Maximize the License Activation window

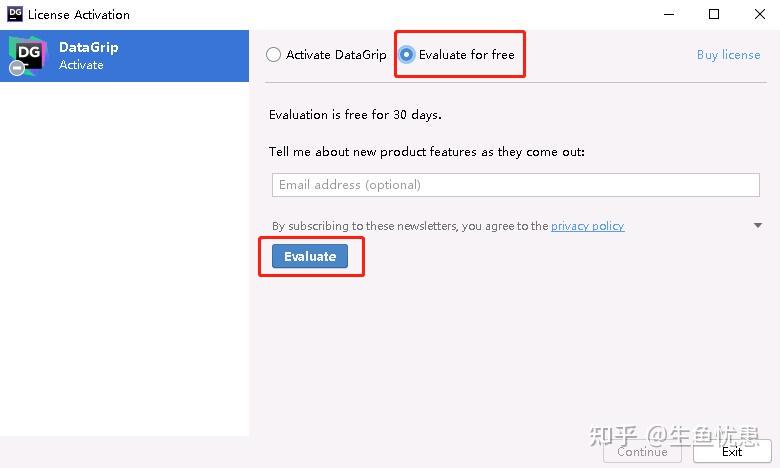point(714,14)
